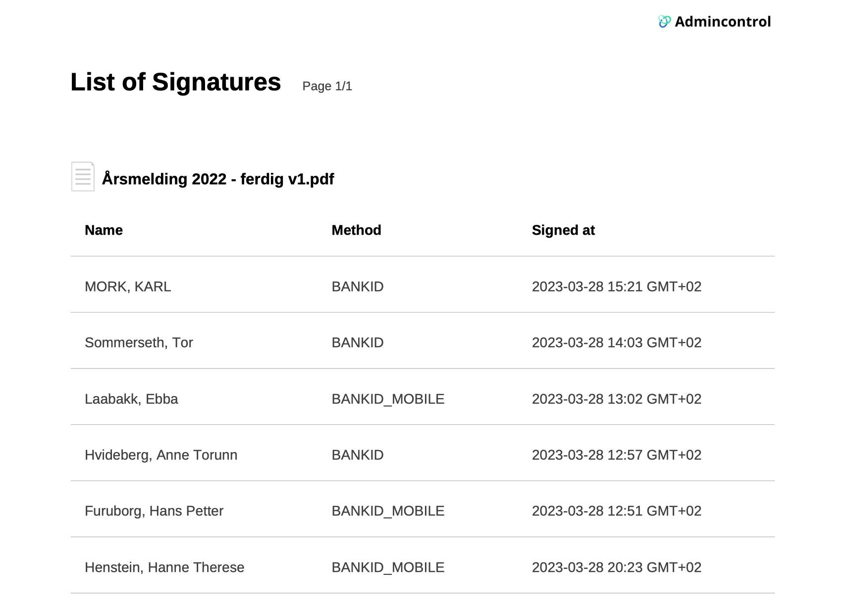Click the Page 1/1 indicator
844x616 pixels.
(x=327, y=86)
